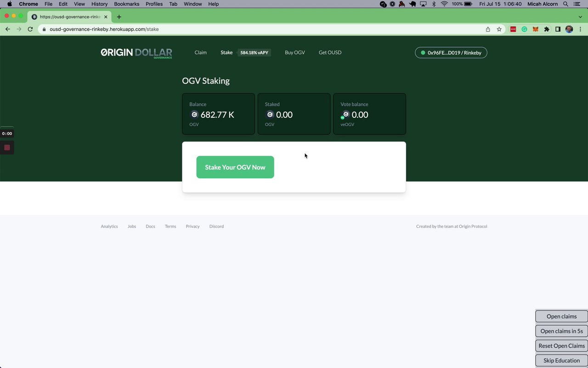
Task: Open the AirPlay display menu
Action: [x=423, y=4]
